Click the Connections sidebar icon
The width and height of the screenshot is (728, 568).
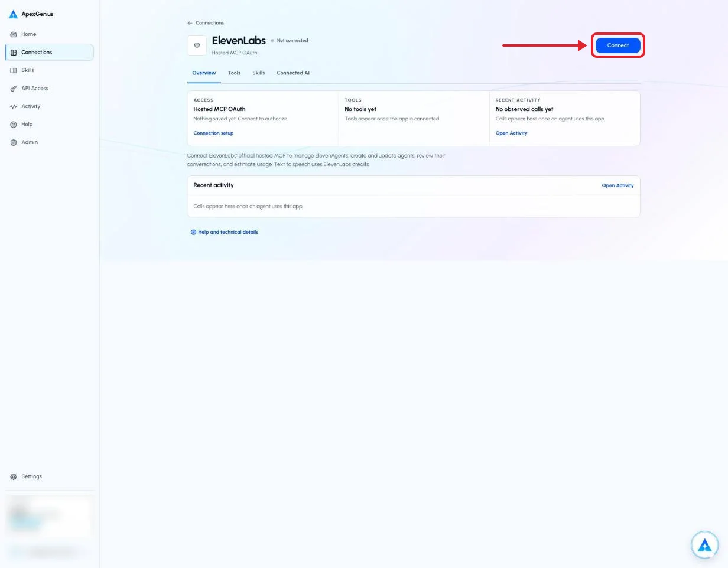pyautogui.click(x=14, y=53)
